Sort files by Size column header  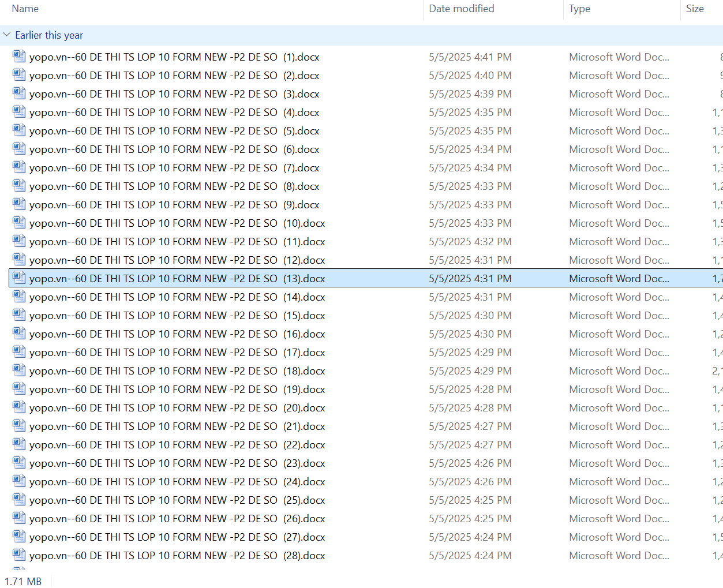(695, 9)
